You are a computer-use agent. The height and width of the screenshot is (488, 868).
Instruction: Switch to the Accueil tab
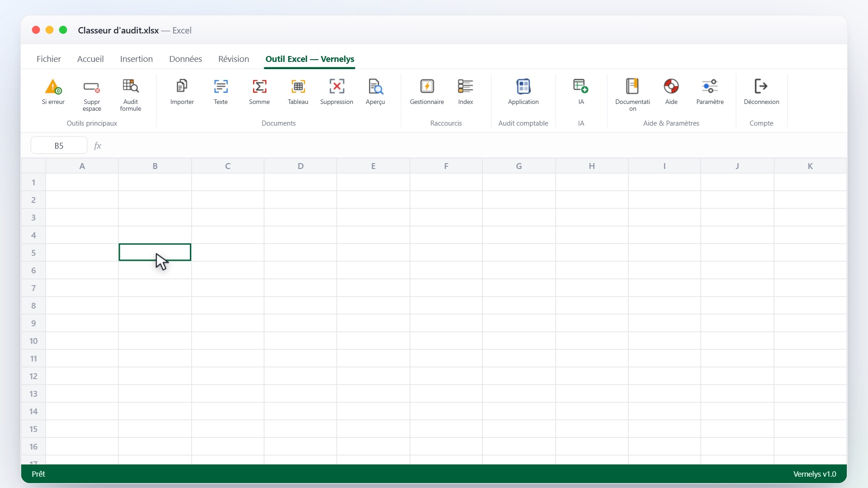pos(90,59)
